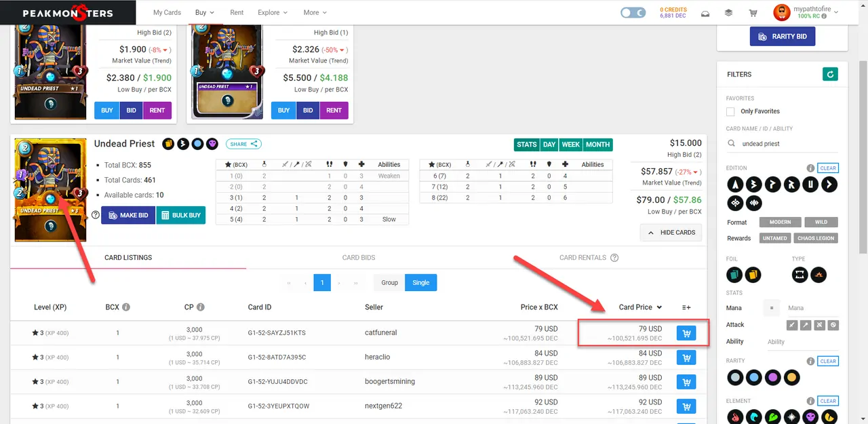Filter by no-attack icon
868x424 pixels.
click(833, 325)
